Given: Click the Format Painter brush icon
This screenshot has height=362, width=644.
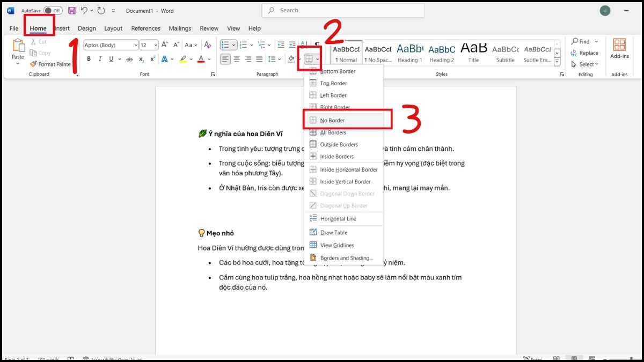Looking at the screenshot, I should [x=33, y=64].
